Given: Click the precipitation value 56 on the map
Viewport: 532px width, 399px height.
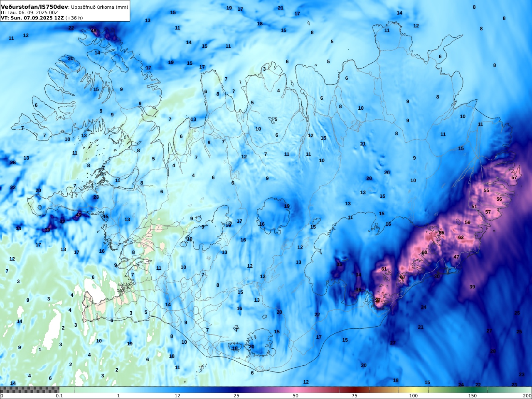Looking at the screenshot, I should pos(499,199).
